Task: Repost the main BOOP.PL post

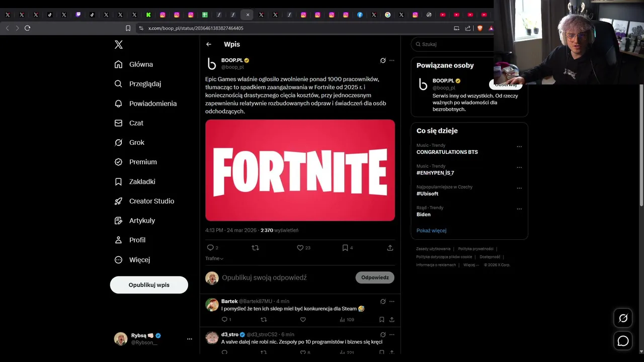Action: coord(255,248)
